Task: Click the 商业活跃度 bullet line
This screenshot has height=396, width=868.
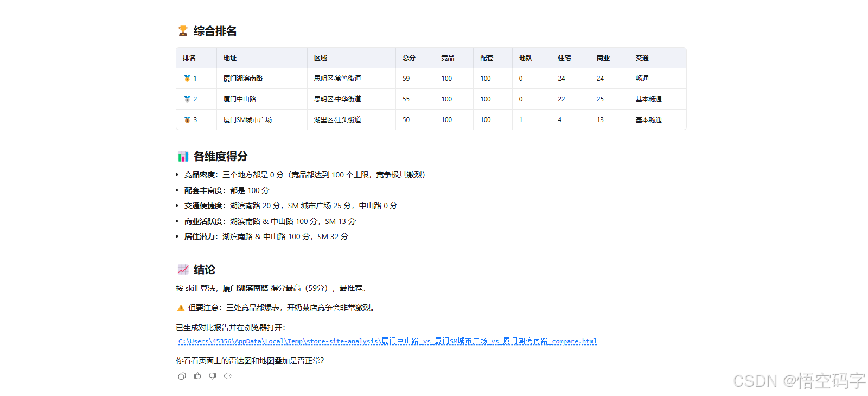Action: (270, 221)
